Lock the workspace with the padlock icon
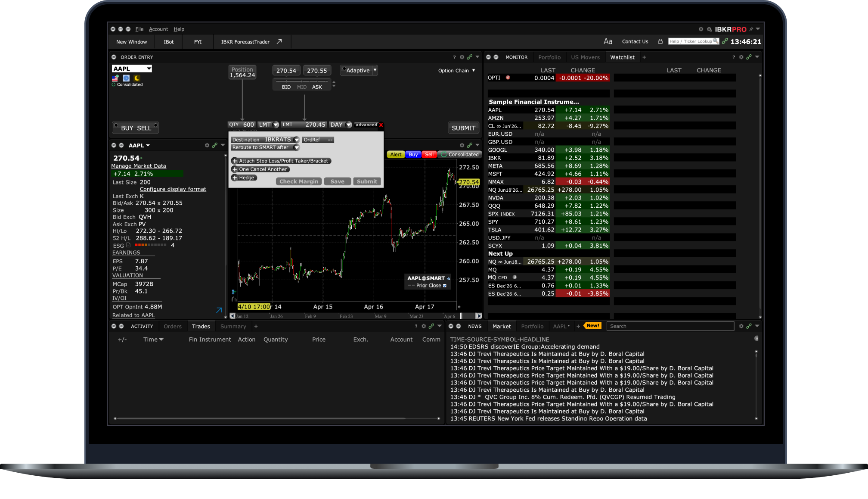The image size is (868, 499). pos(660,41)
